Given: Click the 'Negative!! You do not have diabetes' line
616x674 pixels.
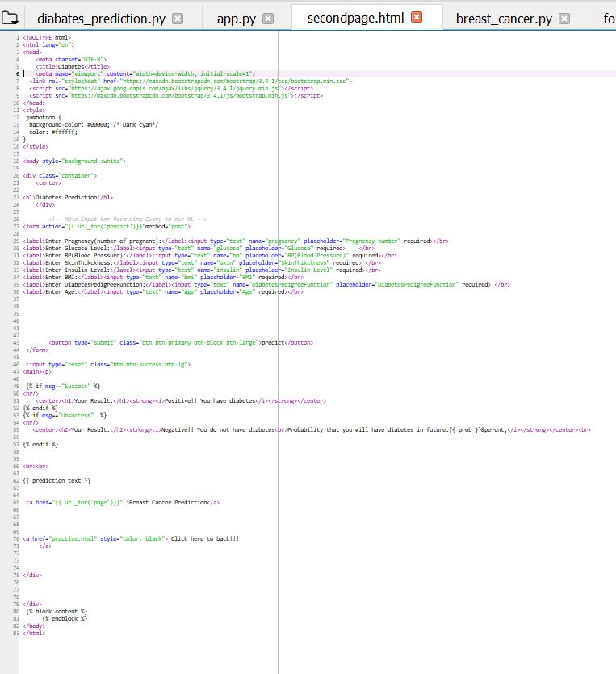Looking at the screenshot, I should point(312,430).
